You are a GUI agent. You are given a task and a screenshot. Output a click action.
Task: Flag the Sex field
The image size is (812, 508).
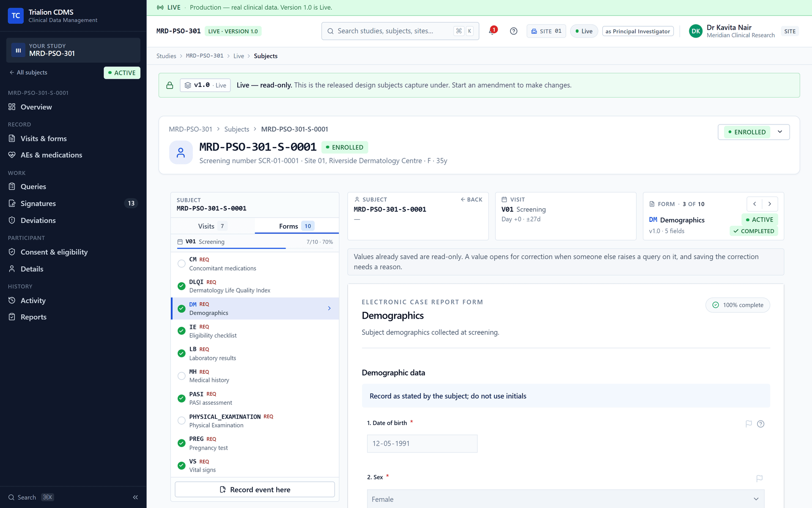tap(759, 478)
